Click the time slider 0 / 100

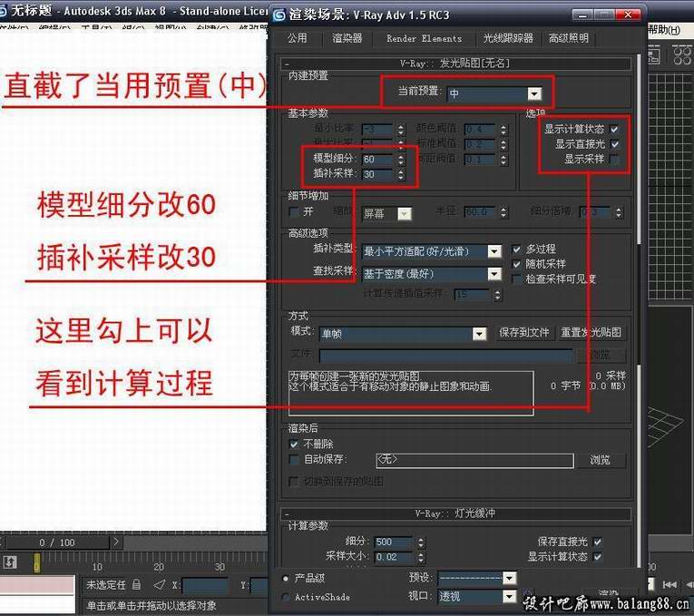click(57, 543)
